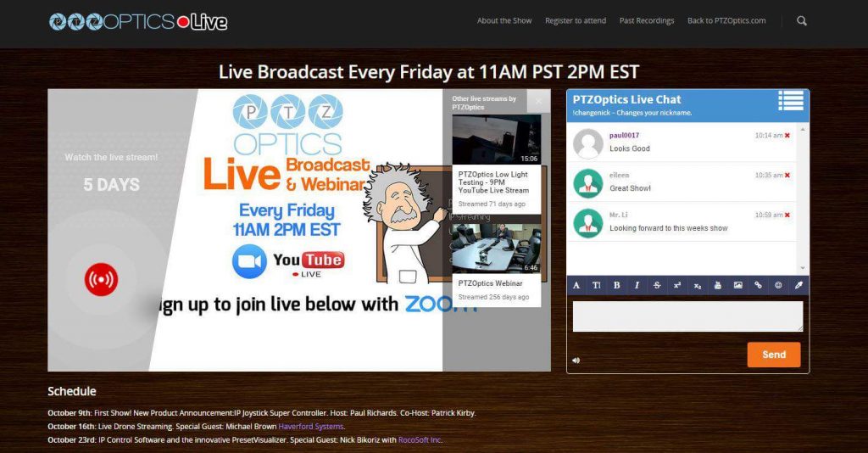This screenshot has height=453, width=868.
Task: Click the insert link icon
Action: tap(758, 285)
